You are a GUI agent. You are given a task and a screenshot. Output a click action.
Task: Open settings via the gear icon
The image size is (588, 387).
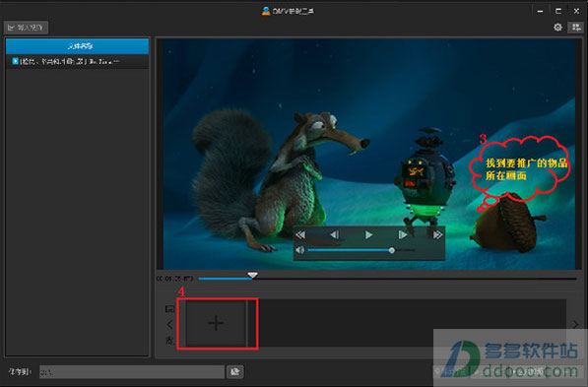coord(557,28)
